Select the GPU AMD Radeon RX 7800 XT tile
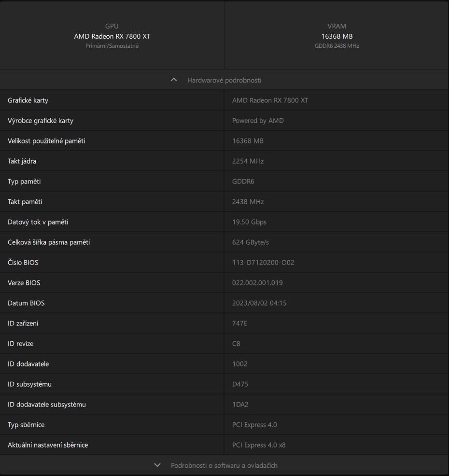Screen dimensions: 449x476 tap(112, 36)
